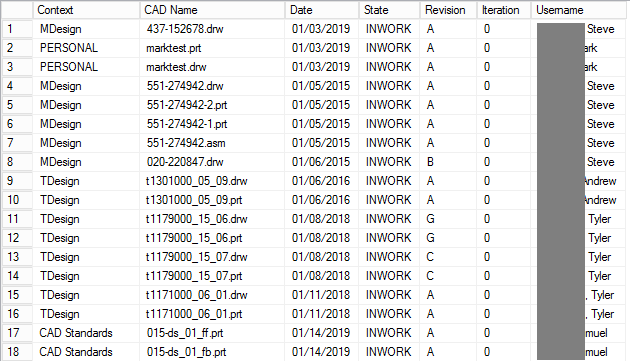632x364 pixels.
Task: Click the 551-274942.asm cell
Action: pos(212,143)
